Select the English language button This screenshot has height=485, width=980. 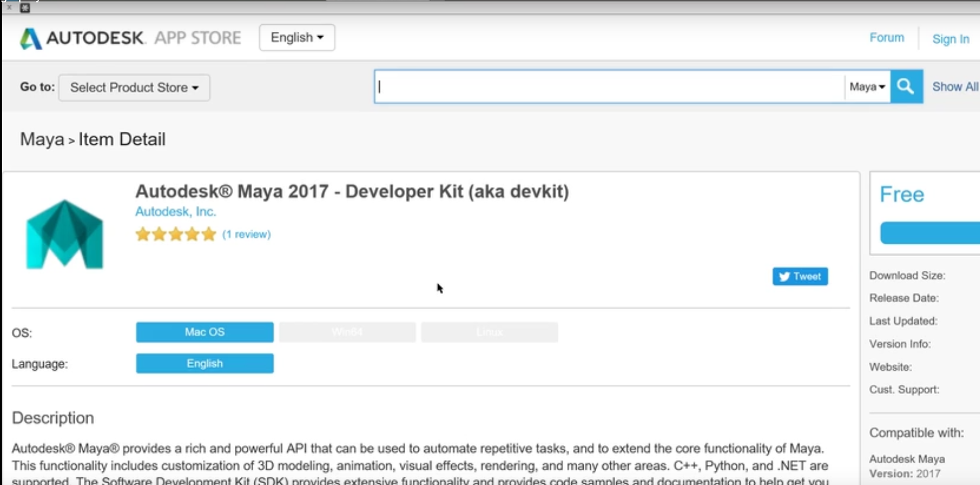point(205,363)
